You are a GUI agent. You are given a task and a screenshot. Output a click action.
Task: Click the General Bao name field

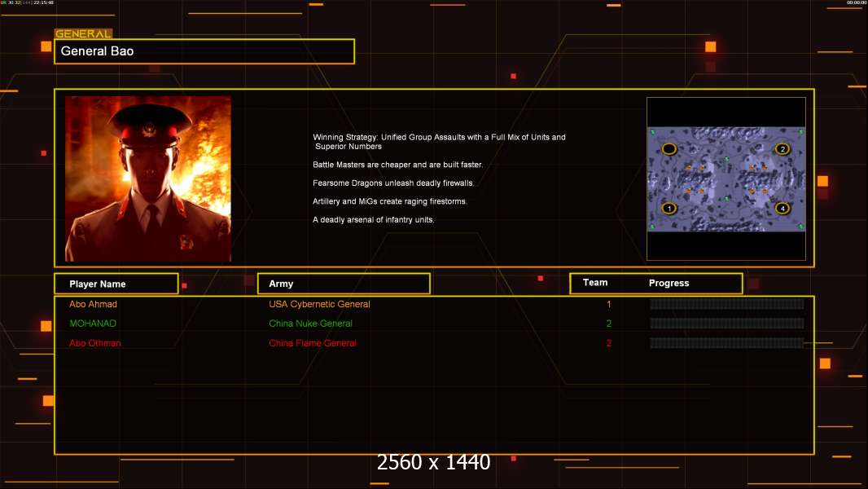(x=204, y=51)
